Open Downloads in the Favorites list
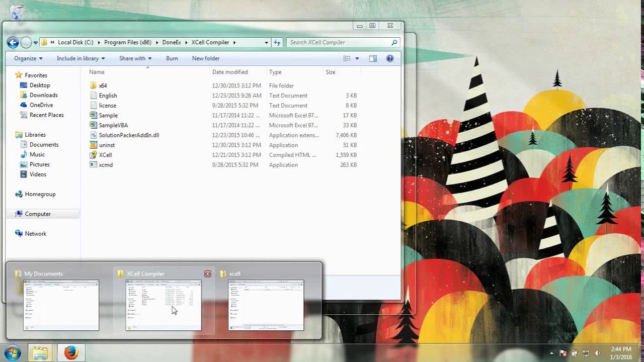The image size is (644, 362). click(43, 95)
